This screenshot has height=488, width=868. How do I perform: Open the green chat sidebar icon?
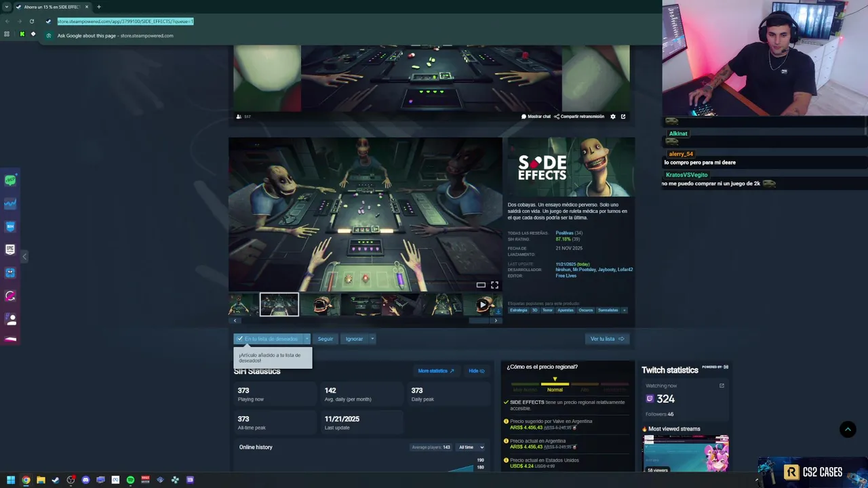coord(10,180)
